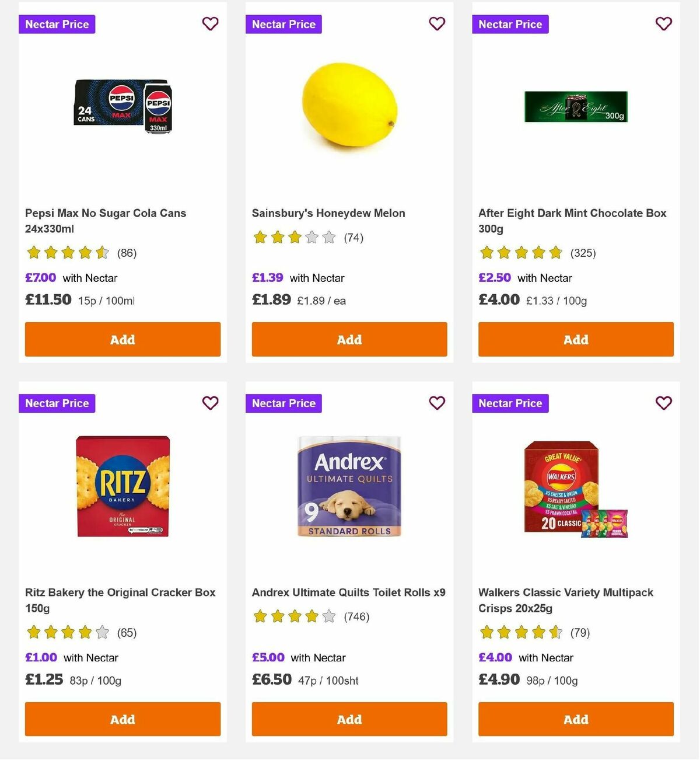
Task: Open the Andrex Ultimate Quilts product page
Action: [x=348, y=592]
